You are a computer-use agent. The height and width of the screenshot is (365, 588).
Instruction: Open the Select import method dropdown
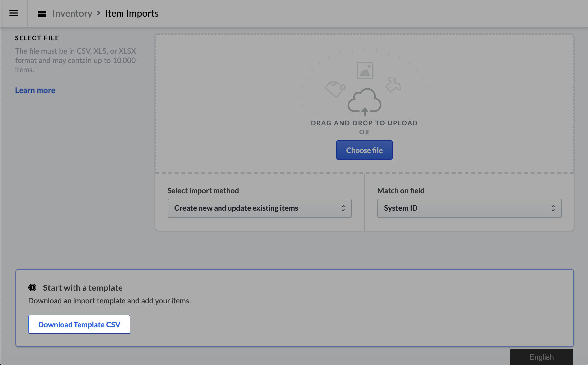tap(259, 208)
